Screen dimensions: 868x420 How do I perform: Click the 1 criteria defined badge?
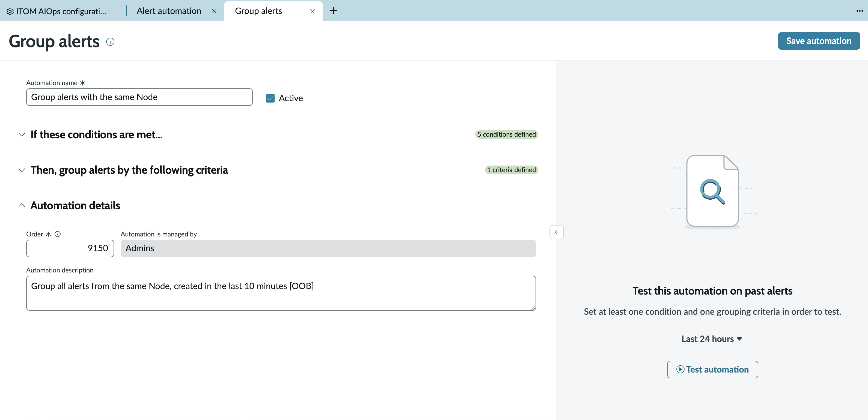[x=511, y=170]
